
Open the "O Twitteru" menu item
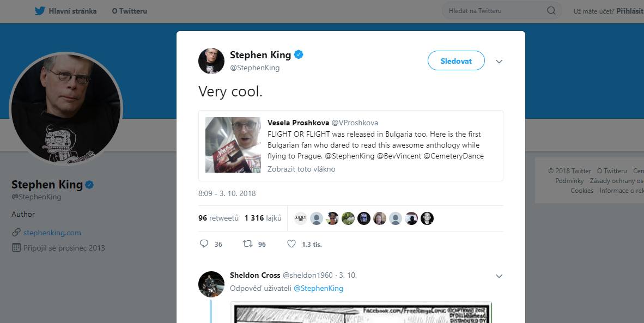[130, 11]
